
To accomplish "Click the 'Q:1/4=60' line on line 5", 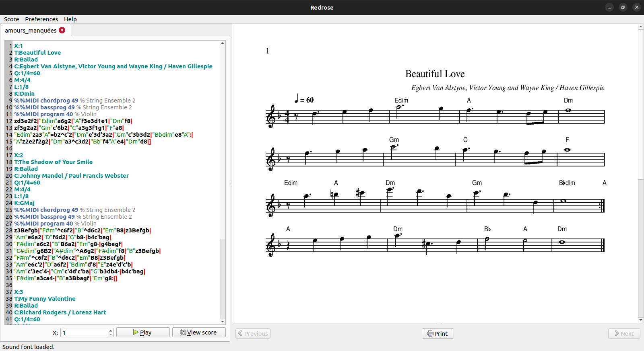I will (27, 73).
